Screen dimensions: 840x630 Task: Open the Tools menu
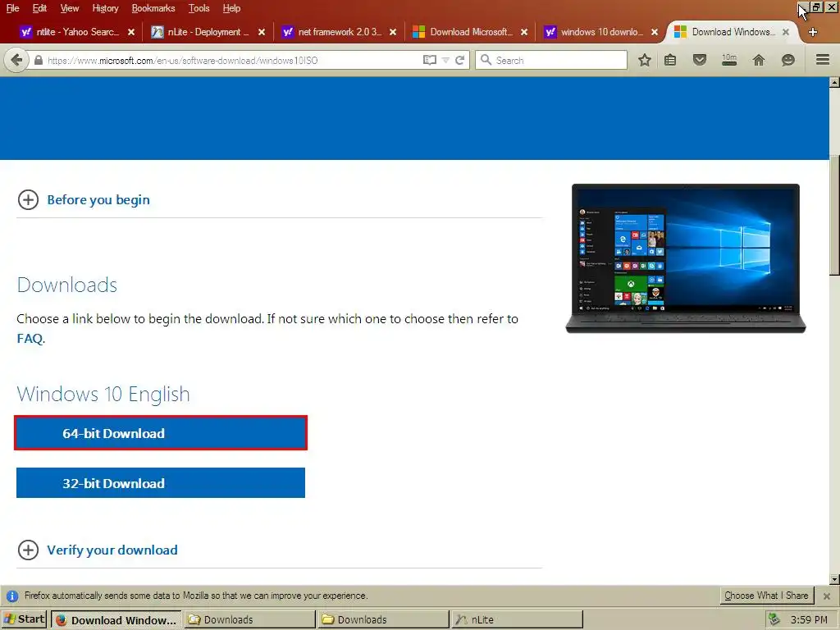coord(199,8)
